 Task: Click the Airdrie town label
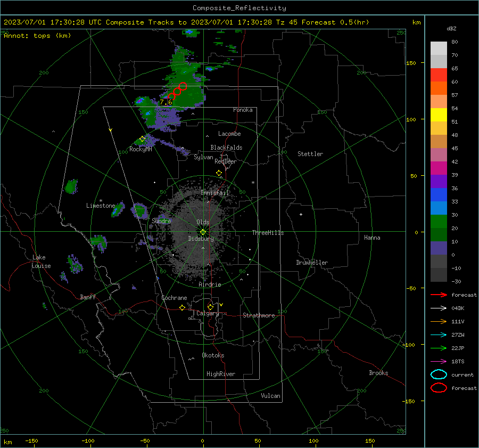click(210, 284)
